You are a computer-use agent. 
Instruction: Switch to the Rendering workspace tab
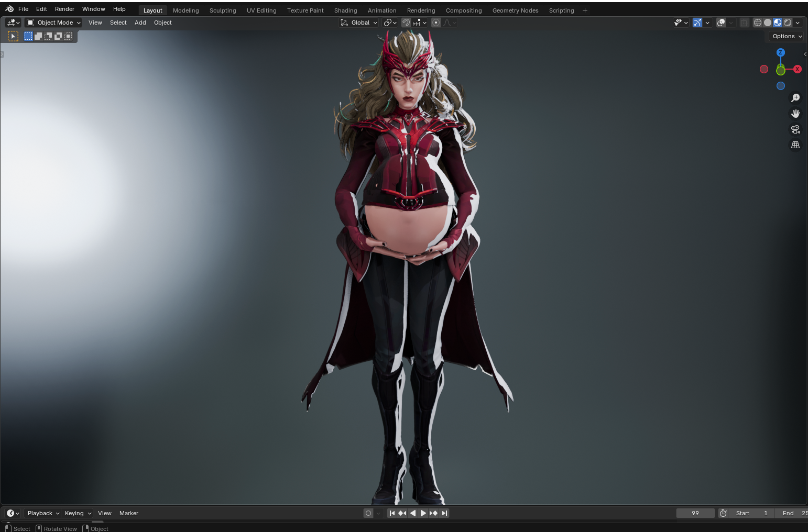click(421, 10)
